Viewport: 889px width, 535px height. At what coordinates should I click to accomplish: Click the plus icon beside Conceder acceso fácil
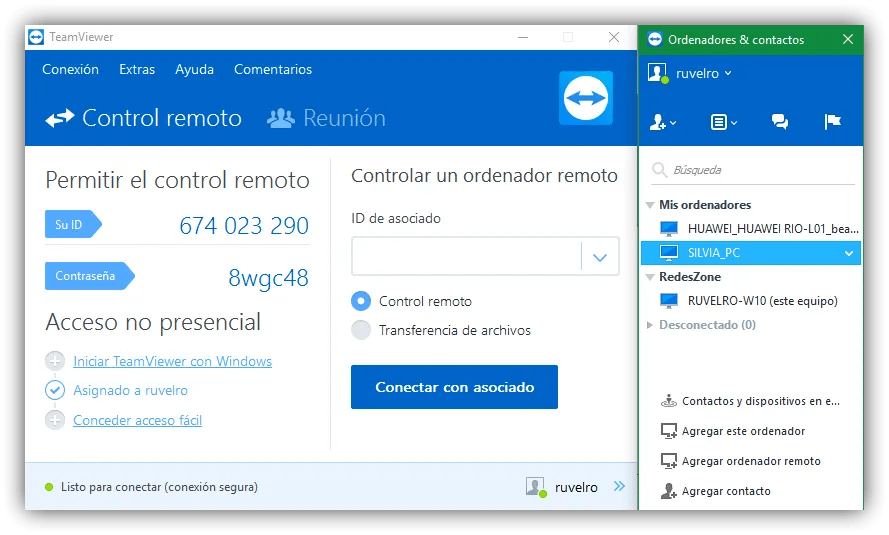click(x=55, y=420)
